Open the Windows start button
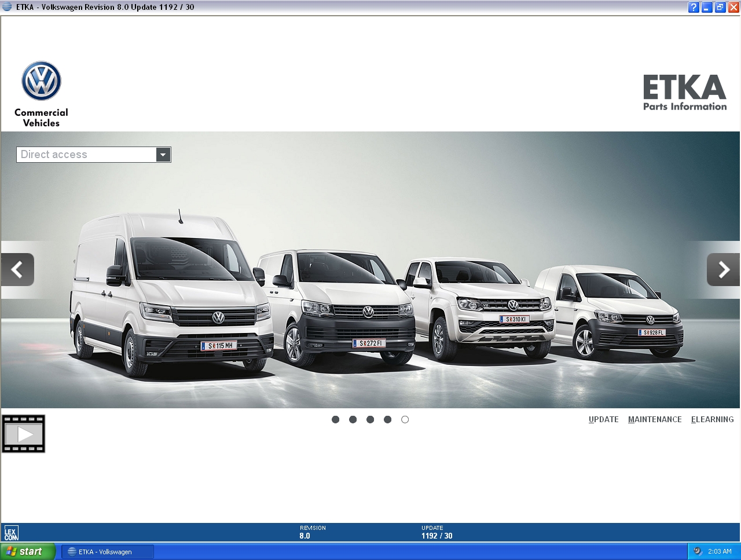 pyautogui.click(x=28, y=551)
